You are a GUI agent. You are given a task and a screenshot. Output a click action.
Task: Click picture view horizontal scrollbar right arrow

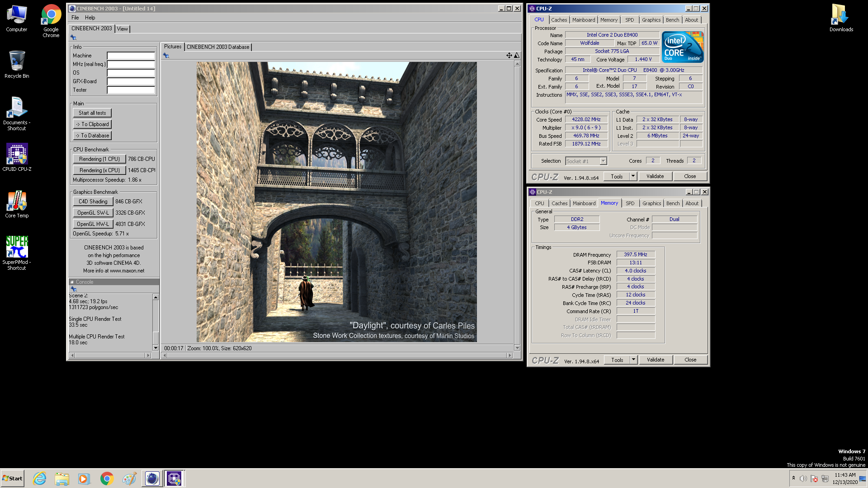pyautogui.click(x=510, y=356)
